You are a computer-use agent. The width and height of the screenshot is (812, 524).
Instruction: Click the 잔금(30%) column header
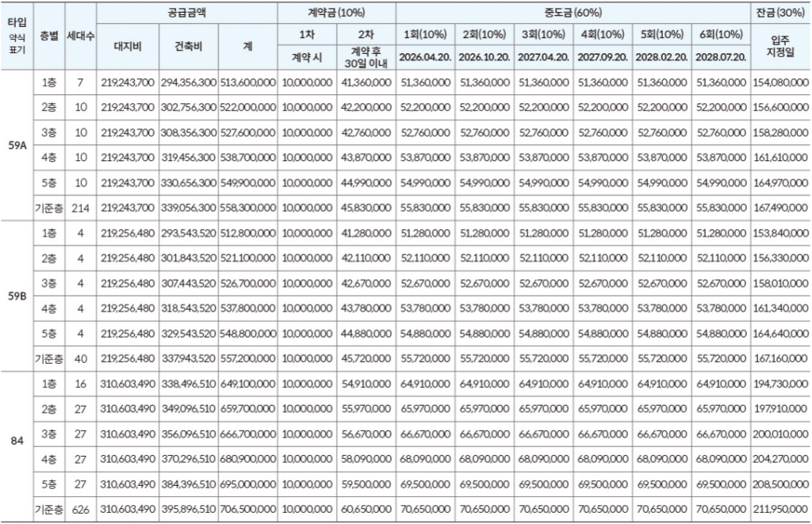click(x=780, y=12)
